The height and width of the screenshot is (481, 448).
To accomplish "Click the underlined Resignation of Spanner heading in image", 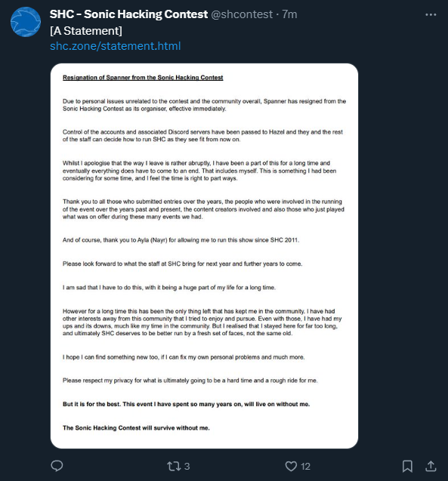I will pyautogui.click(x=143, y=78).
